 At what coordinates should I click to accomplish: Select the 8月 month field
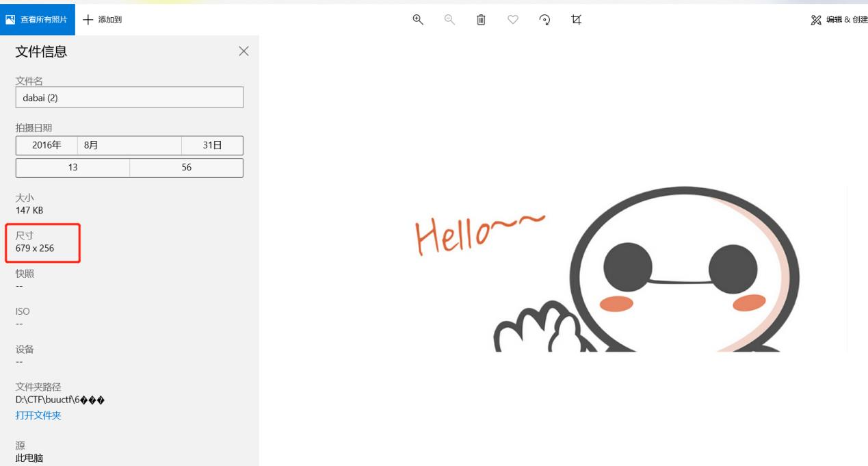(129, 146)
